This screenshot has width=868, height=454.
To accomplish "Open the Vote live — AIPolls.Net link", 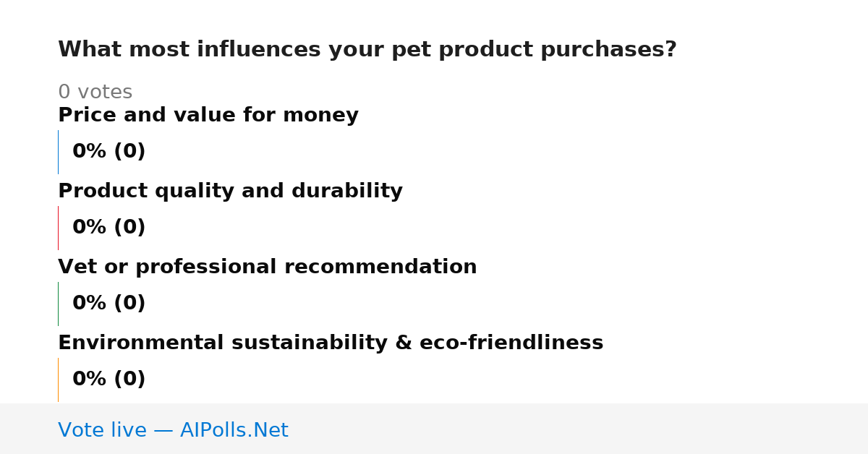I will pos(173,431).
